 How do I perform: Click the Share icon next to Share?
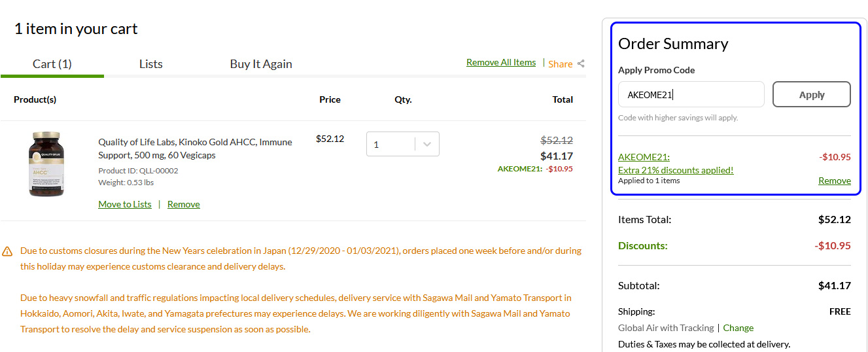581,63
